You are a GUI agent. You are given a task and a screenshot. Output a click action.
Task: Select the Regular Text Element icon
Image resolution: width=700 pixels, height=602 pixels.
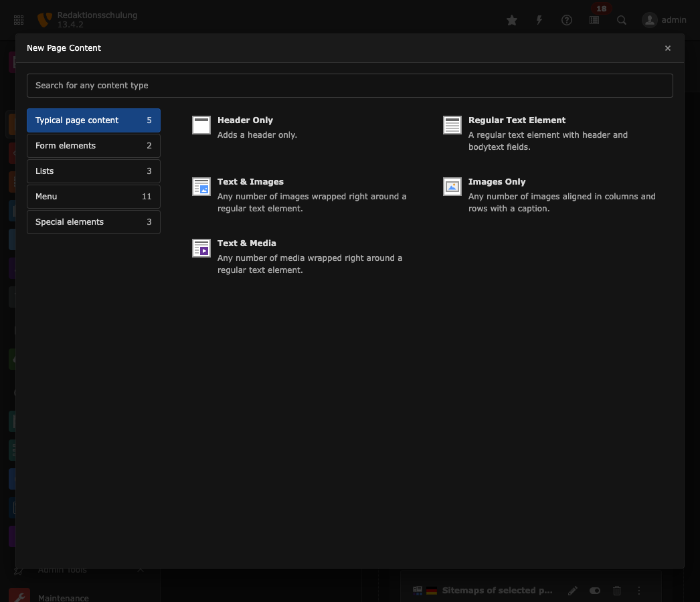452,125
